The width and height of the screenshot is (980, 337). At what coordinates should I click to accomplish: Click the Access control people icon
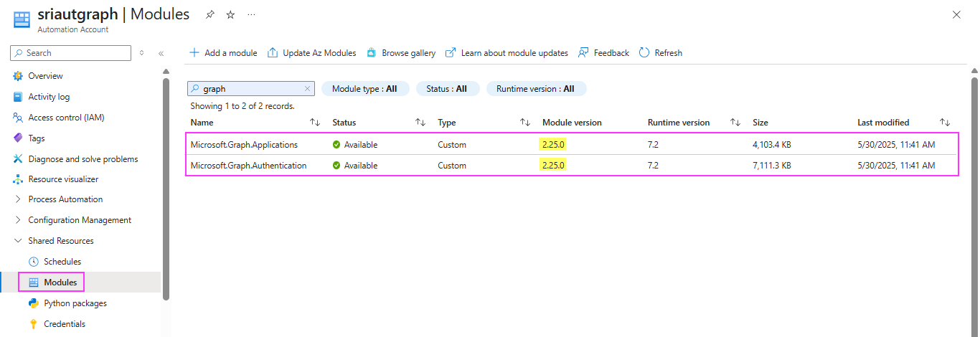(18, 118)
